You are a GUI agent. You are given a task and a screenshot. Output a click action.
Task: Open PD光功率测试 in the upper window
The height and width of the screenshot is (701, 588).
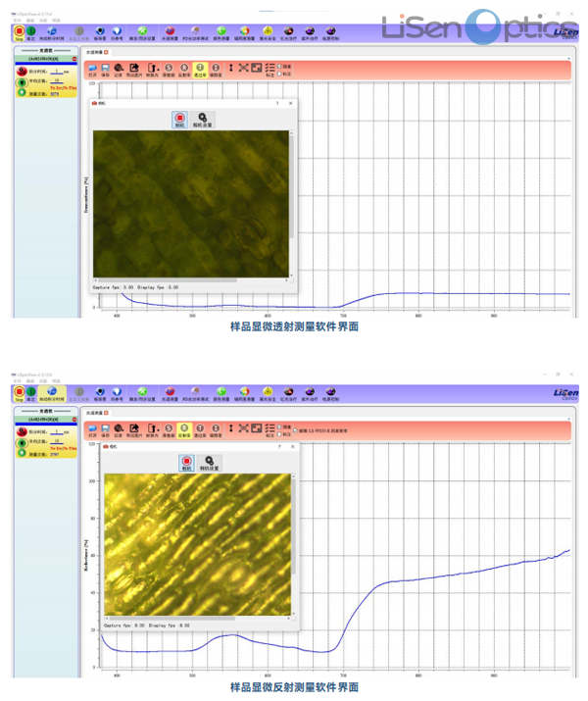tap(195, 33)
